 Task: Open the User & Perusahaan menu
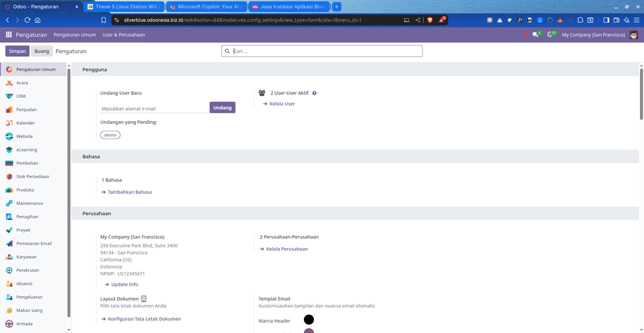[123, 34]
